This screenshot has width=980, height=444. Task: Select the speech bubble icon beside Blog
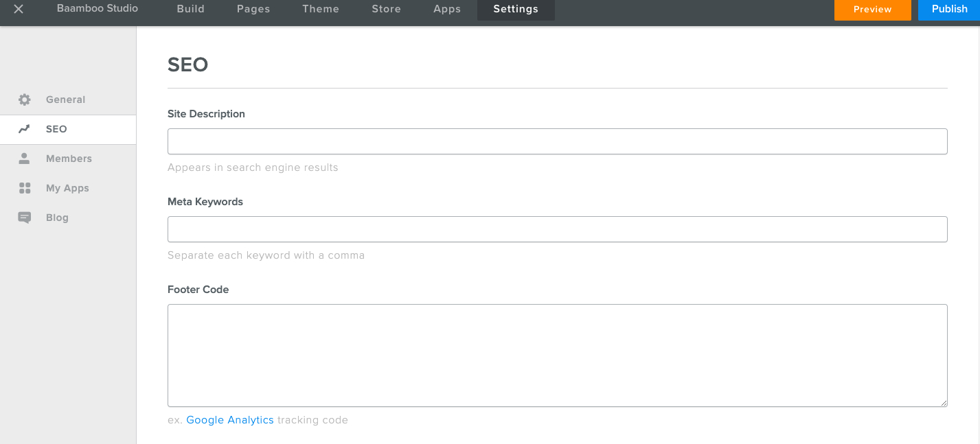(25, 217)
